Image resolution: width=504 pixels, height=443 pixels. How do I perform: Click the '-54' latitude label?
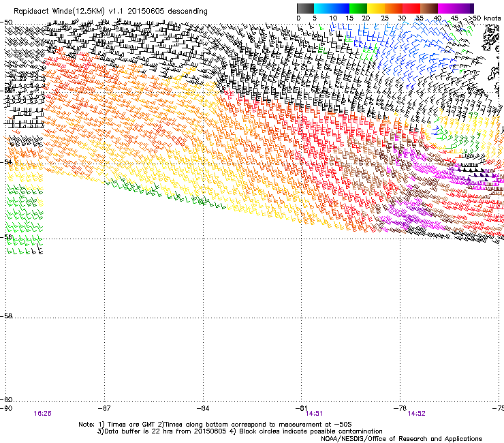pos(6,162)
